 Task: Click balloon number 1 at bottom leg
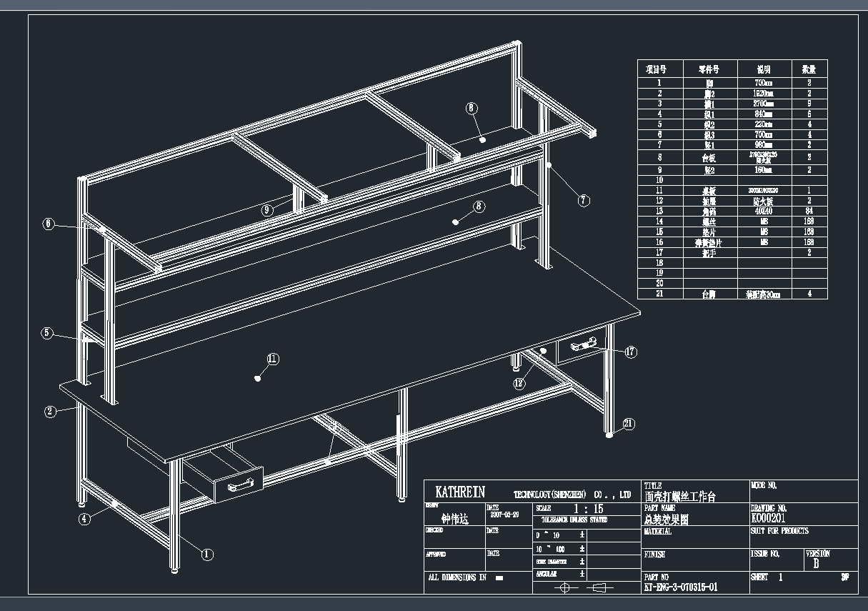207,554
